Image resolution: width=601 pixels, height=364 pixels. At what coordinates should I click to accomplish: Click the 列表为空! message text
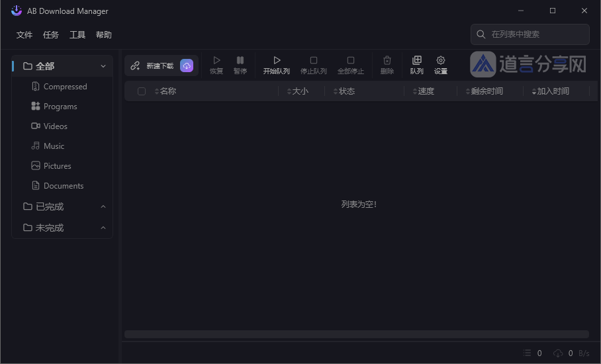pos(359,205)
